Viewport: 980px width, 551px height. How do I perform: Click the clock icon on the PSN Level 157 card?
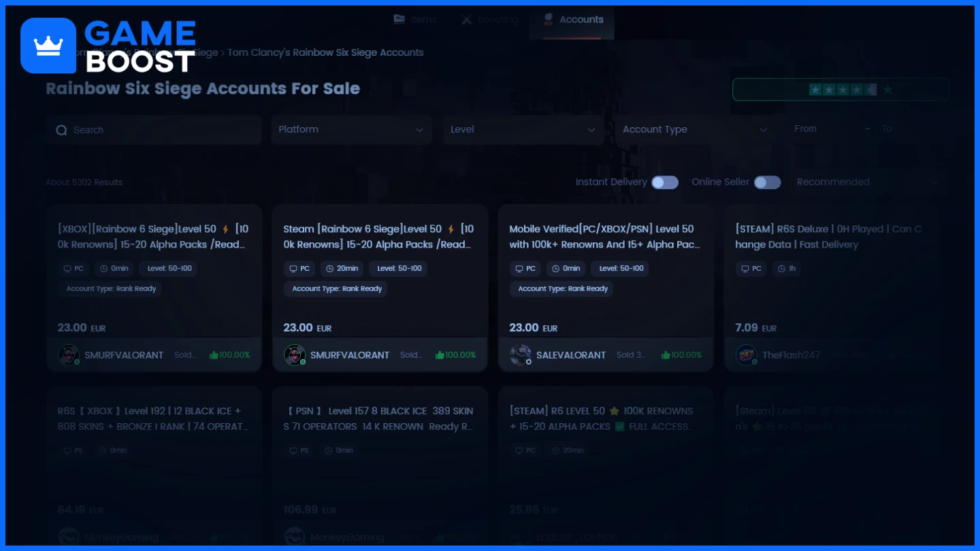(x=329, y=450)
